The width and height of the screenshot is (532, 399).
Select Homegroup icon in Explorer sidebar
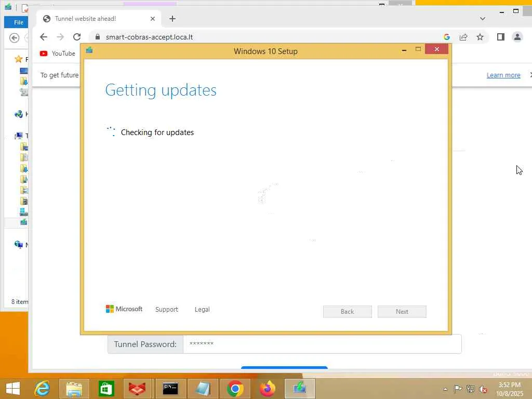[x=19, y=114]
